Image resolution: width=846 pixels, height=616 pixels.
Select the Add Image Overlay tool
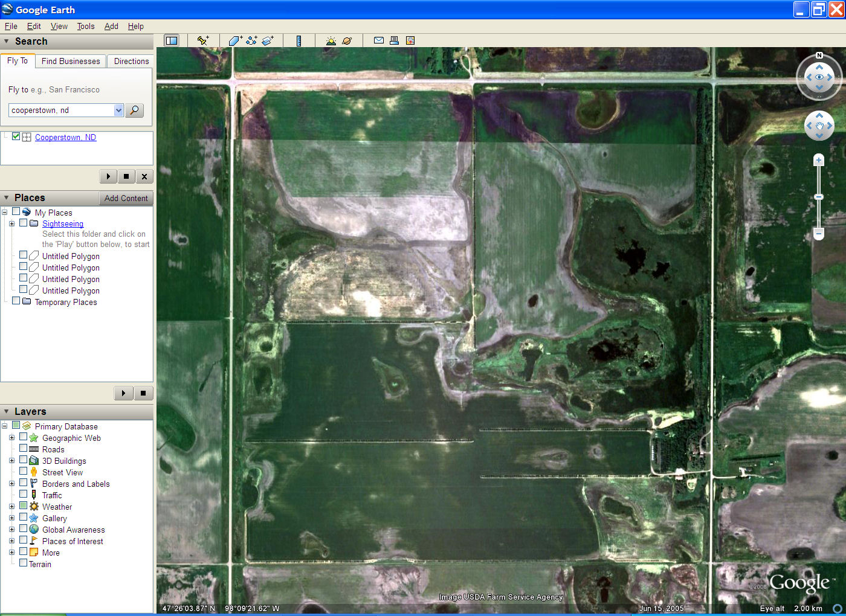pyautogui.click(x=268, y=40)
